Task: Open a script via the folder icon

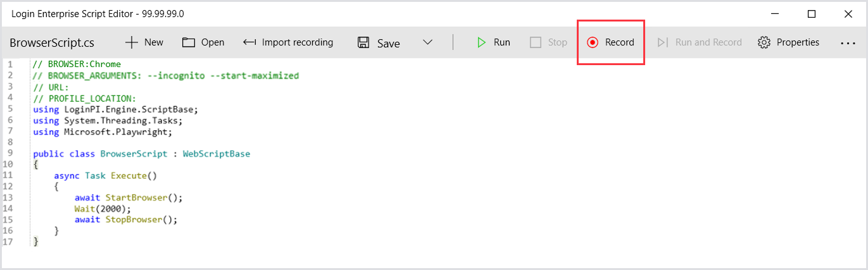Action: [x=188, y=42]
